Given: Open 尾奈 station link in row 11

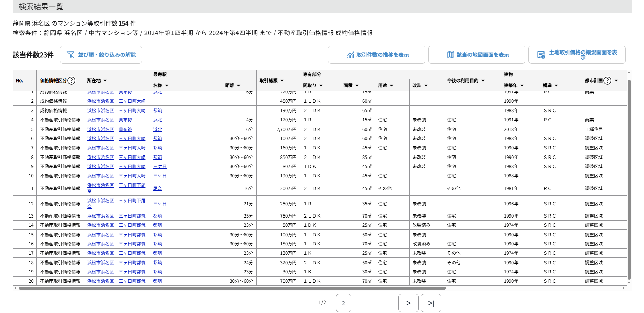Looking at the screenshot, I should point(157,189).
